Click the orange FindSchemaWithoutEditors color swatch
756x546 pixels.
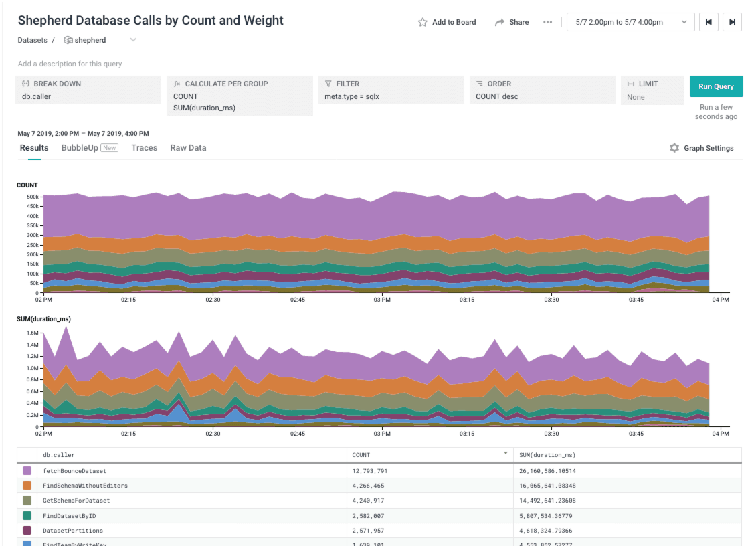coord(27,486)
